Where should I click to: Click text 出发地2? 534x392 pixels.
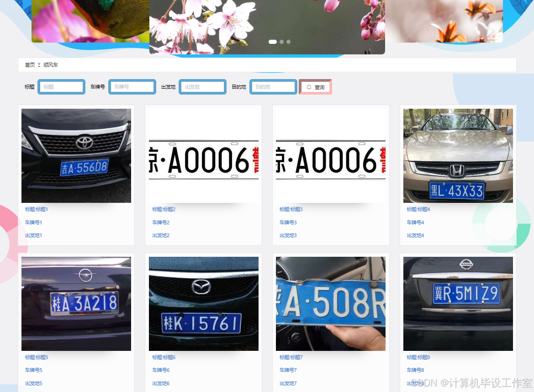(161, 235)
